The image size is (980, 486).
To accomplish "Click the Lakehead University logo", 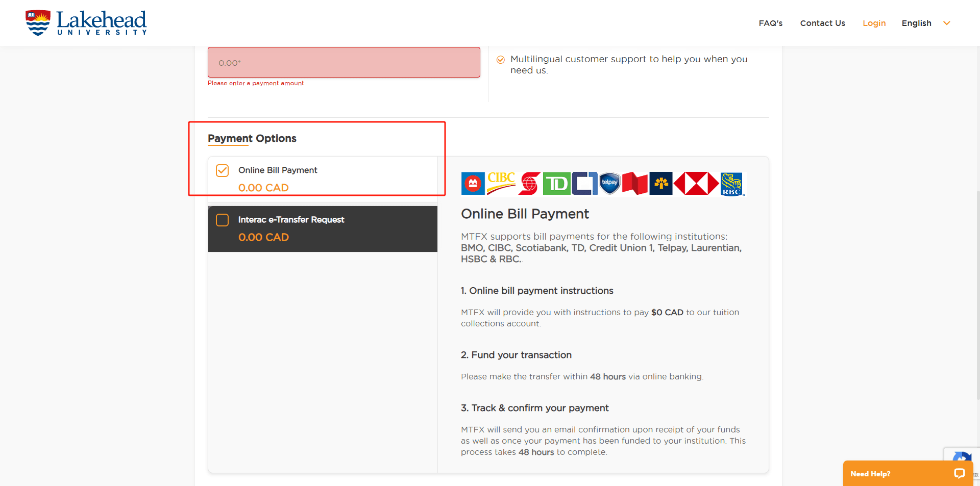I will pos(86,23).
